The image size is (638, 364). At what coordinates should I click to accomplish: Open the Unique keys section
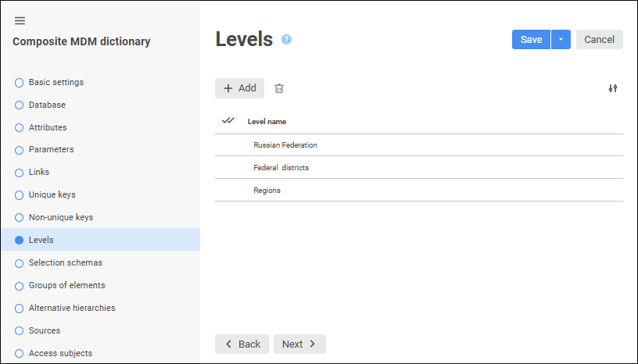coord(52,194)
